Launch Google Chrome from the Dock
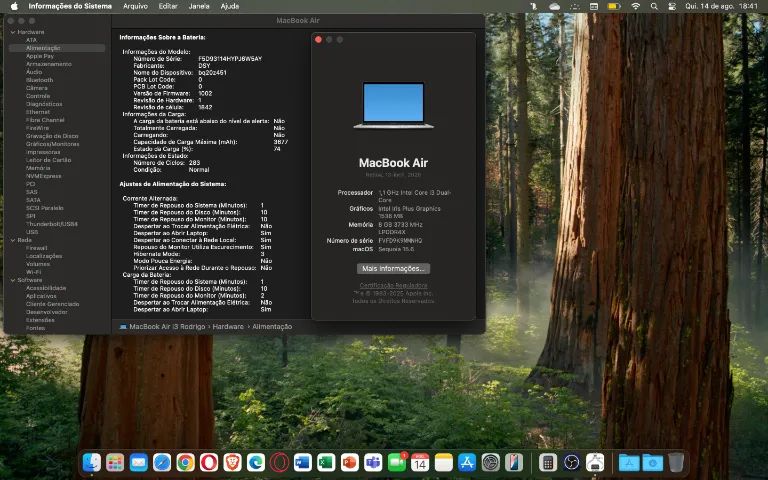 tap(186, 462)
